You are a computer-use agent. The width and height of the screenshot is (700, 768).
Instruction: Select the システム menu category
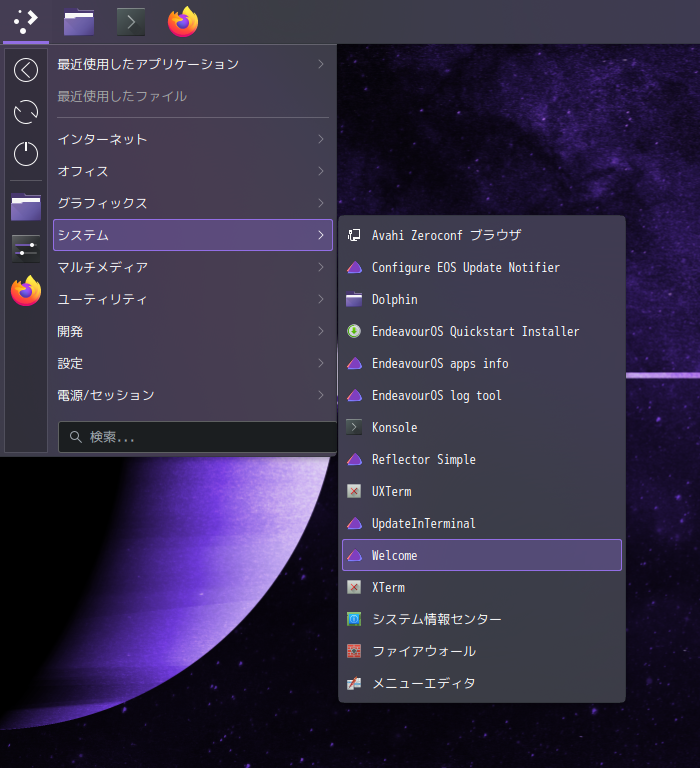(193, 235)
